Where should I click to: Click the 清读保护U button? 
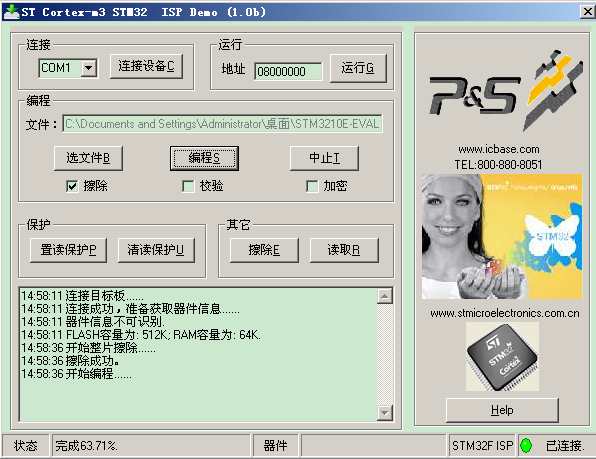tap(156, 250)
